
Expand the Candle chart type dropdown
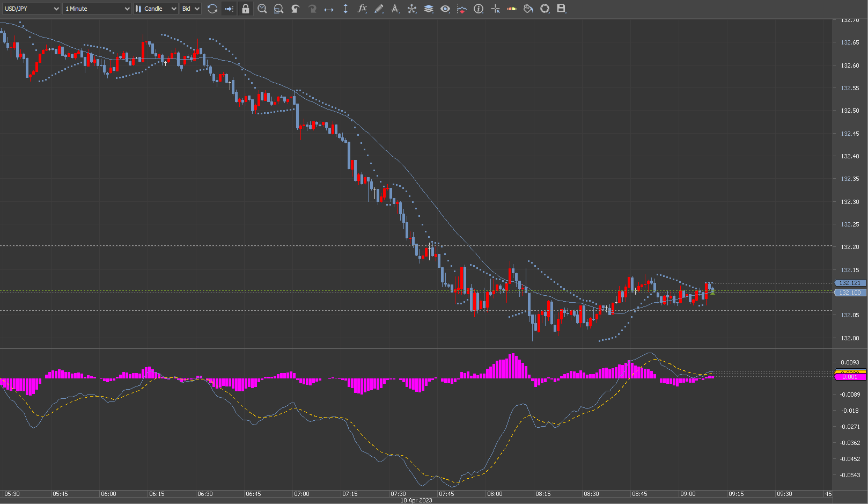156,9
